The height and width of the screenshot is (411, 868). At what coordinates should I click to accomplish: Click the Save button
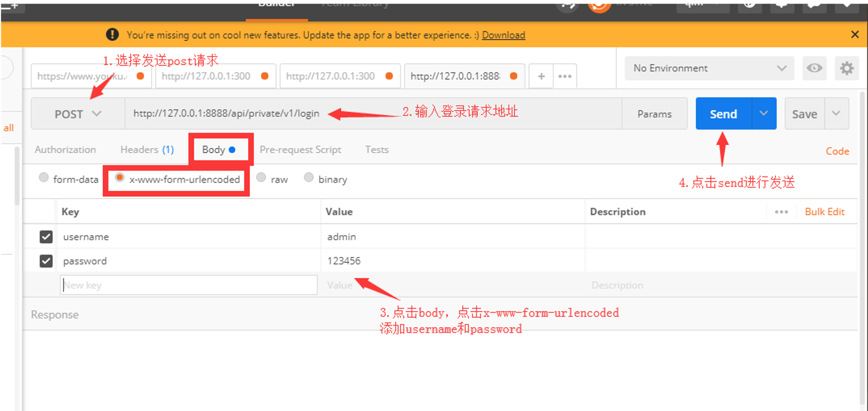coord(805,113)
